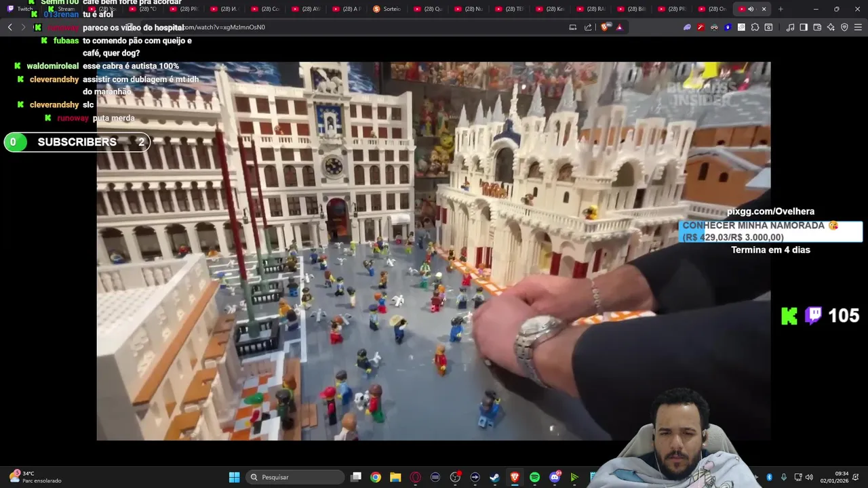Go forward with the forward arrow

23,27
